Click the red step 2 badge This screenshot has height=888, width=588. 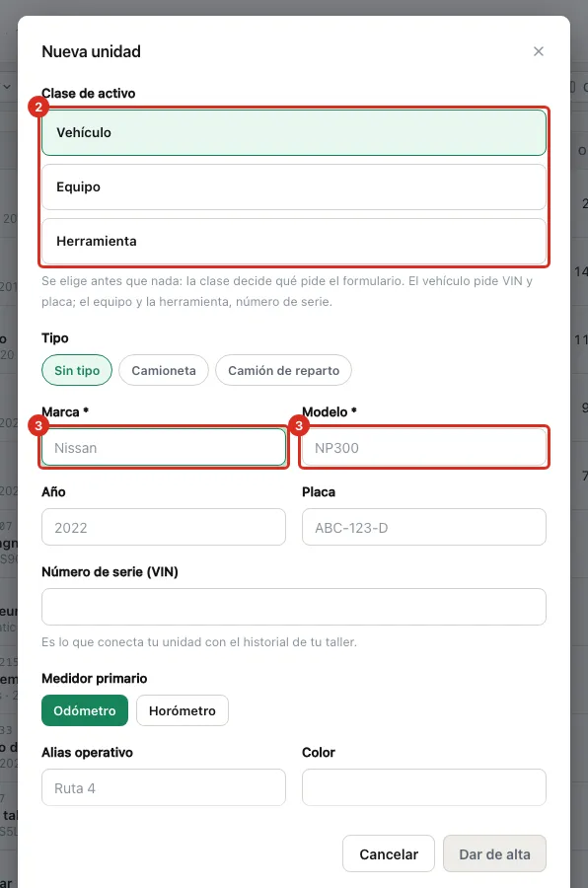point(38,107)
